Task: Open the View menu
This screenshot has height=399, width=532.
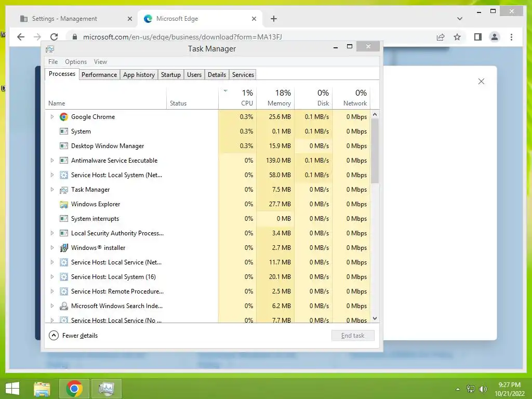Action: (100, 62)
